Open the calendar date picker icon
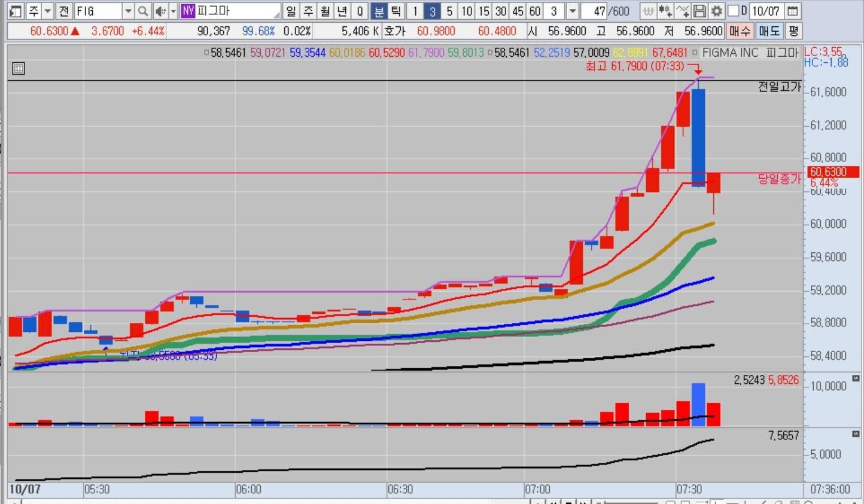 [x=792, y=11]
